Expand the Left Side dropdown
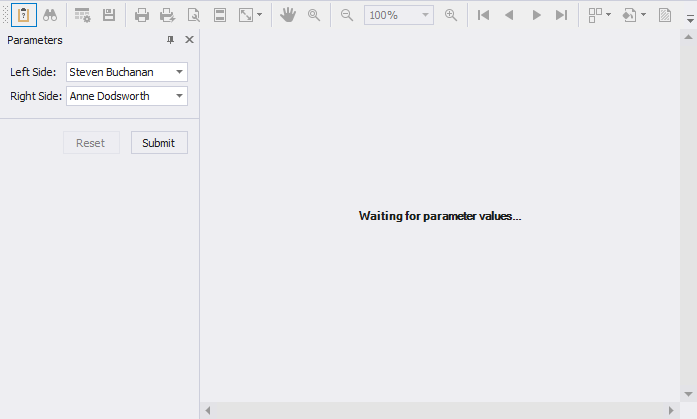This screenshot has height=419, width=697. (x=179, y=72)
